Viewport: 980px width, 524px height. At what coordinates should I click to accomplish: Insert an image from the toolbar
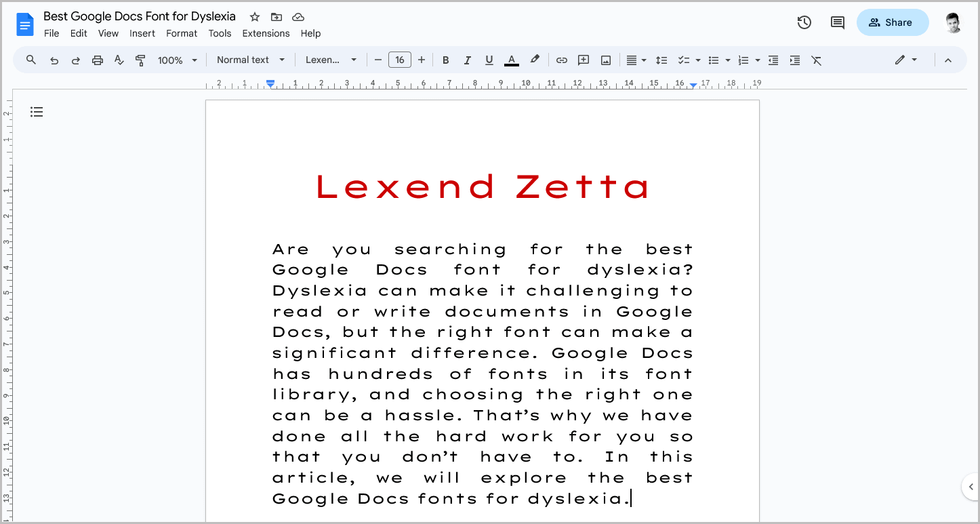click(x=606, y=60)
